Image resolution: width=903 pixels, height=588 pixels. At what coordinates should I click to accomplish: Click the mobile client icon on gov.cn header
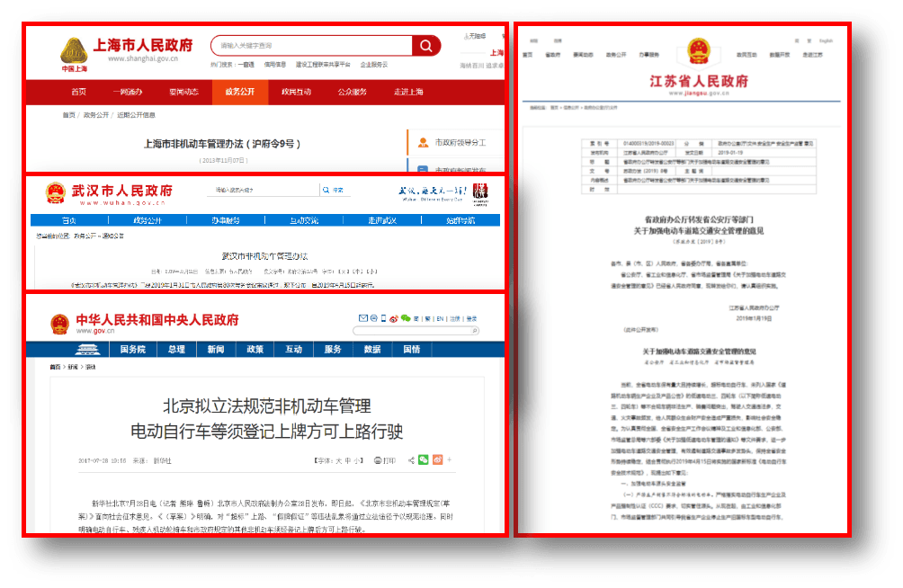pyautogui.click(x=383, y=317)
